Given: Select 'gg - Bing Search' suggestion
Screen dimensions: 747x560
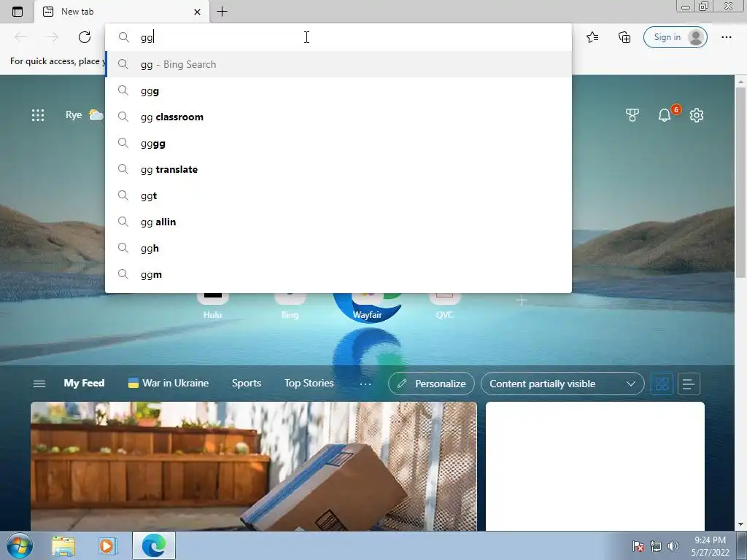Looking at the screenshot, I should [x=338, y=64].
